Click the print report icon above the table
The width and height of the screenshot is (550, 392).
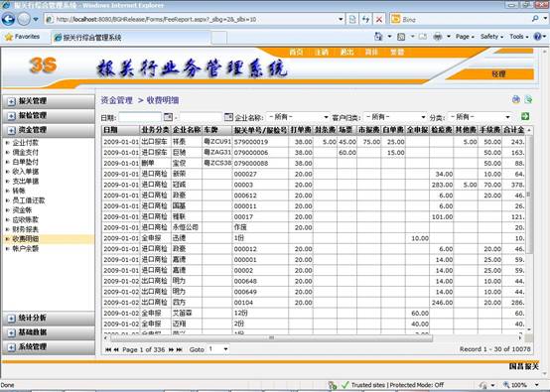pos(515,99)
